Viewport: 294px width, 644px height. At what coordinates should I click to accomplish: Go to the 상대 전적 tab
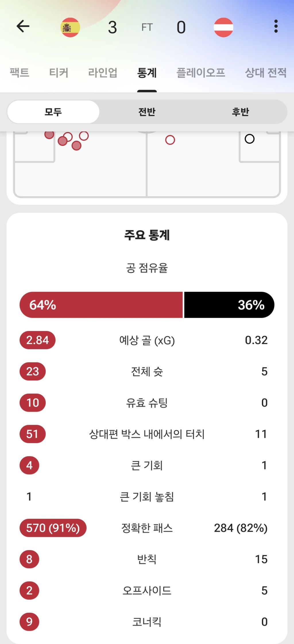point(266,72)
